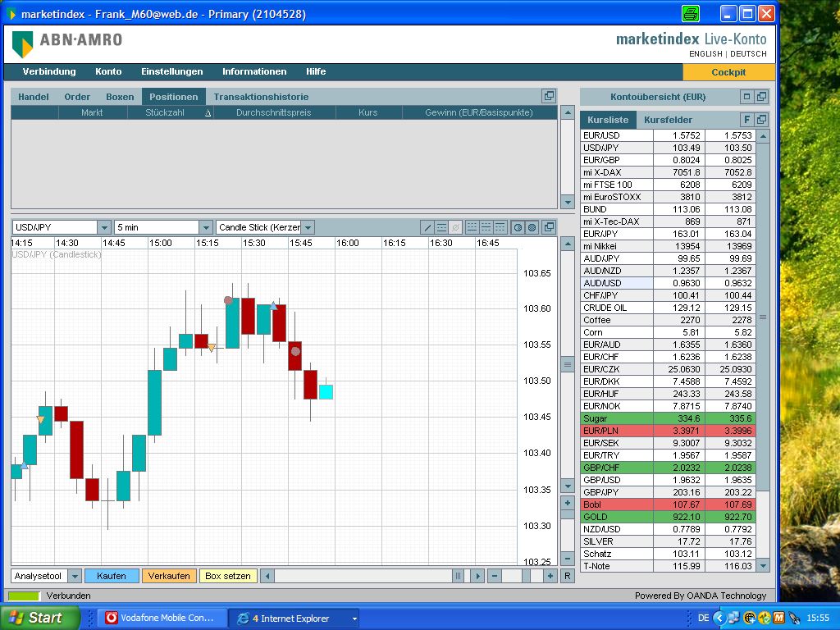Open the Hilfe menu
This screenshot has height=630, width=840.
tap(316, 72)
